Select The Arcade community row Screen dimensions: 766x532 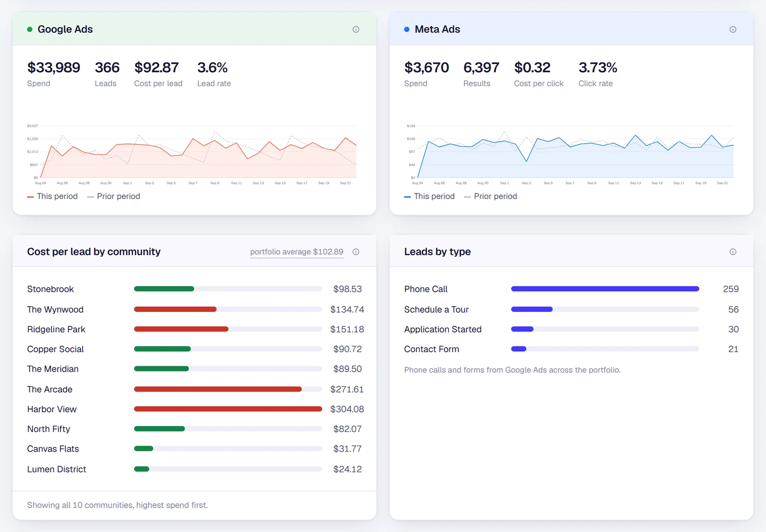click(x=195, y=389)
